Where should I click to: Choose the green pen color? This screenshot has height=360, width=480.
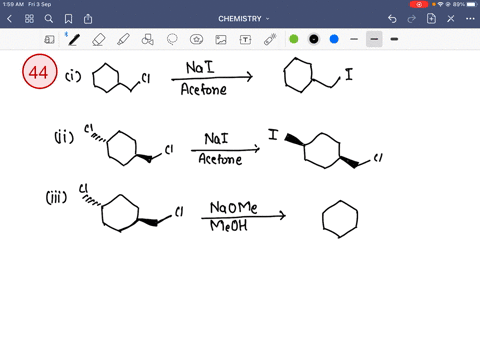pos(294,39)
